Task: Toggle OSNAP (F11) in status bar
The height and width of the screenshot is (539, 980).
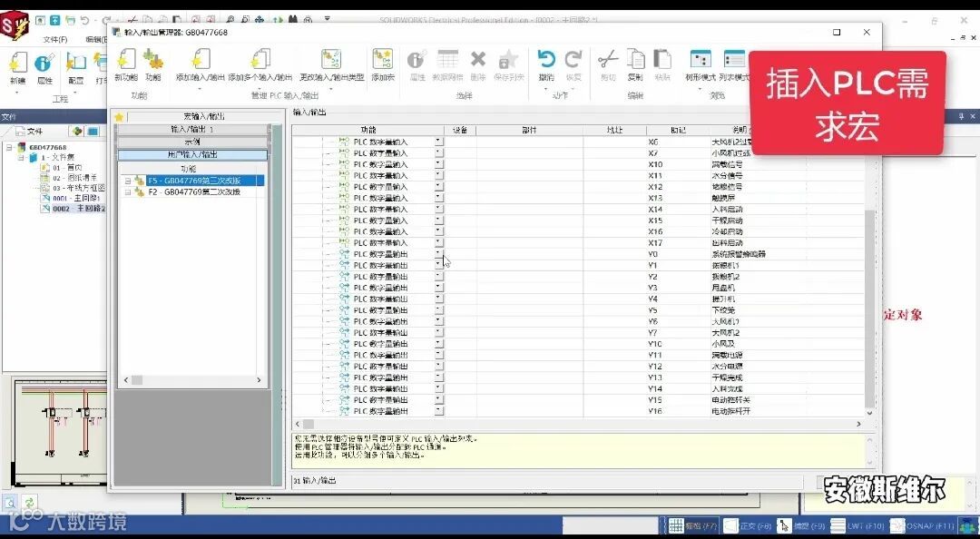Action: [x=923, y=526]
